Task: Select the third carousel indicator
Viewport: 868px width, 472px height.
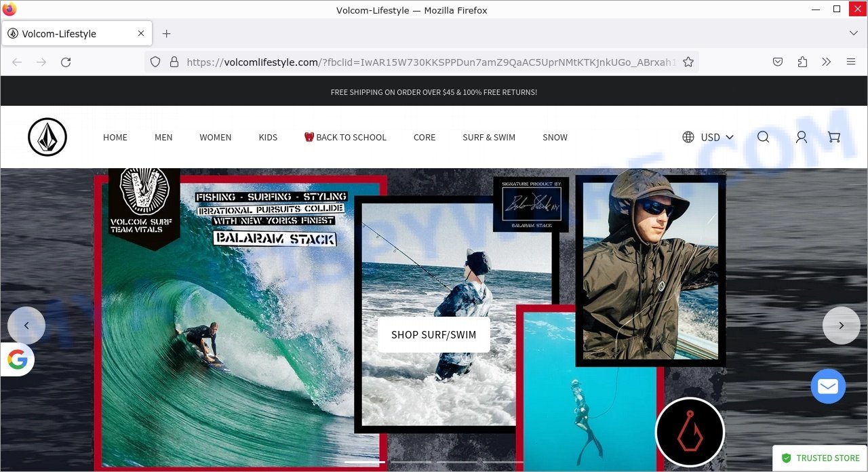Action: (x=457, y=462)
